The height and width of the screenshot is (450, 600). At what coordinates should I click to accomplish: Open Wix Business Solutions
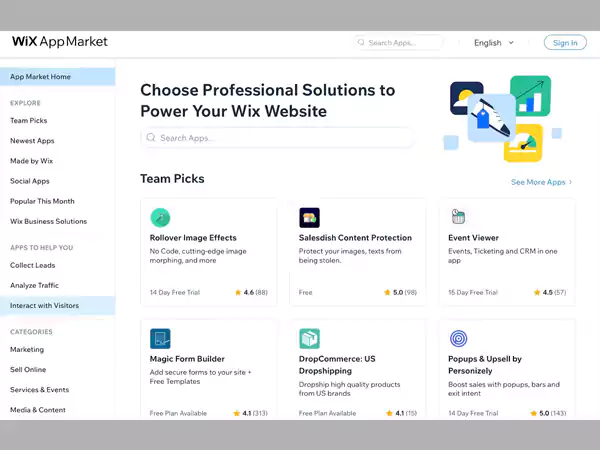pyautogui.click(x=49, y=221)
